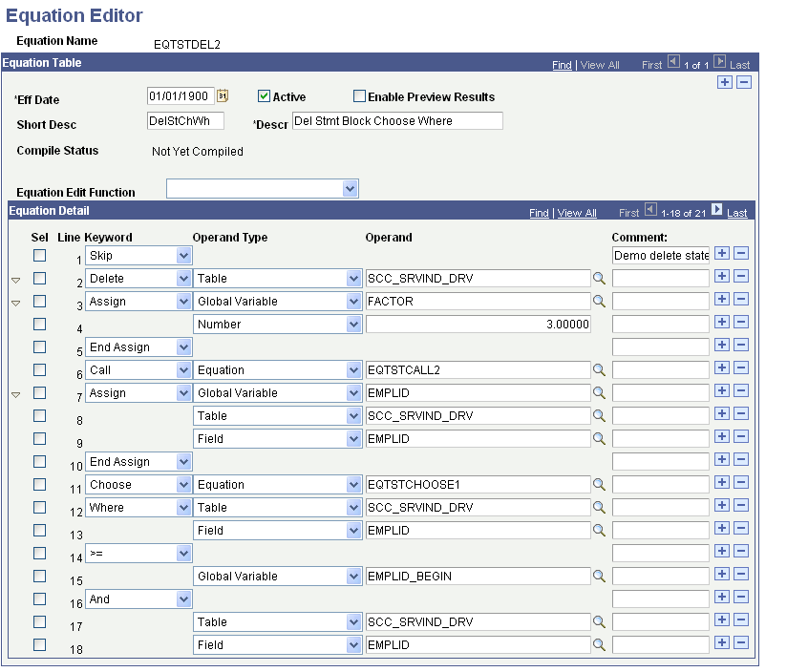Click the Find link in Equation Table header
The height and width of the screenshot is (672, 787).
tap(564, 65)
